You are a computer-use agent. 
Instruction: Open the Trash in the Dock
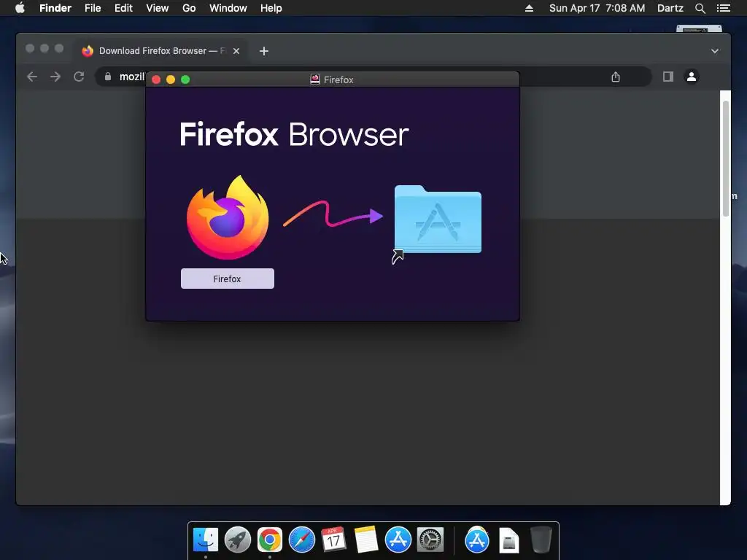pyautogui.click(x=541, y=540)
